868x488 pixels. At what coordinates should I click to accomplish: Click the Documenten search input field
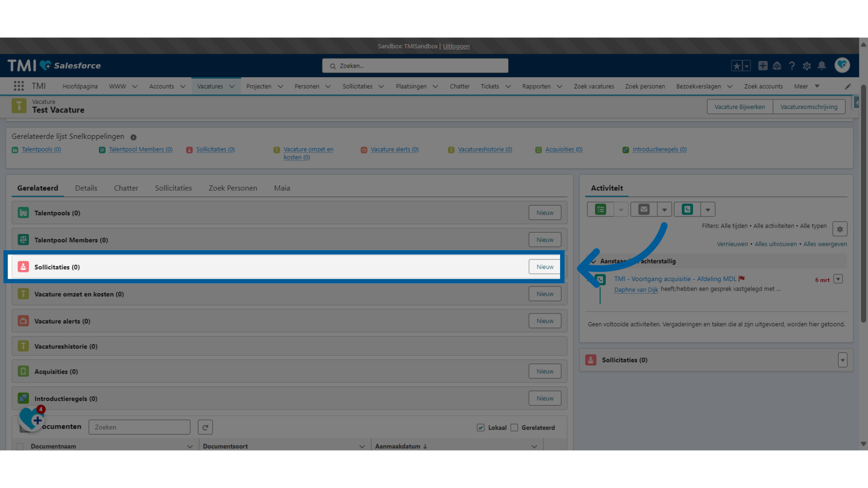click(x=139, y=427)
